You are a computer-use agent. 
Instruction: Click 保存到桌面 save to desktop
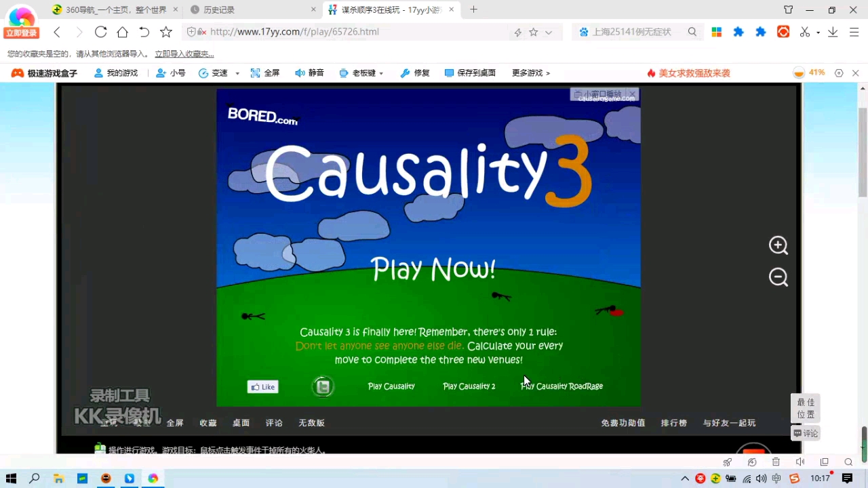(x=470, y=73)
